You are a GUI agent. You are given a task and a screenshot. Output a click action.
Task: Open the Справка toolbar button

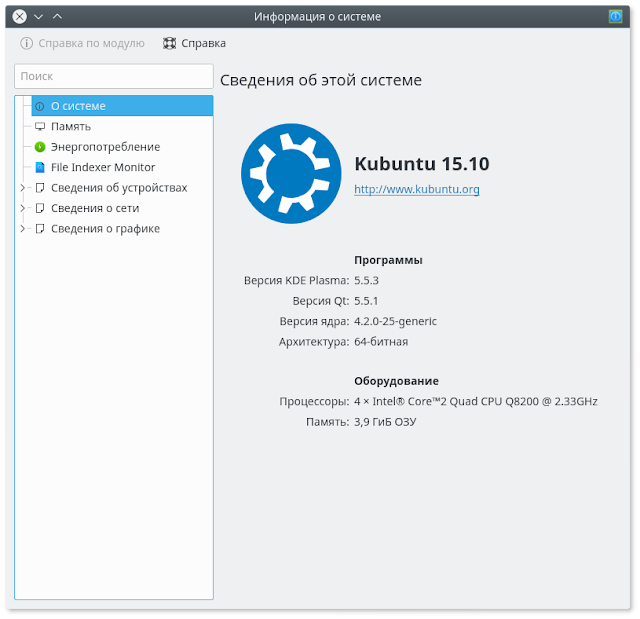tap(194, 43)
